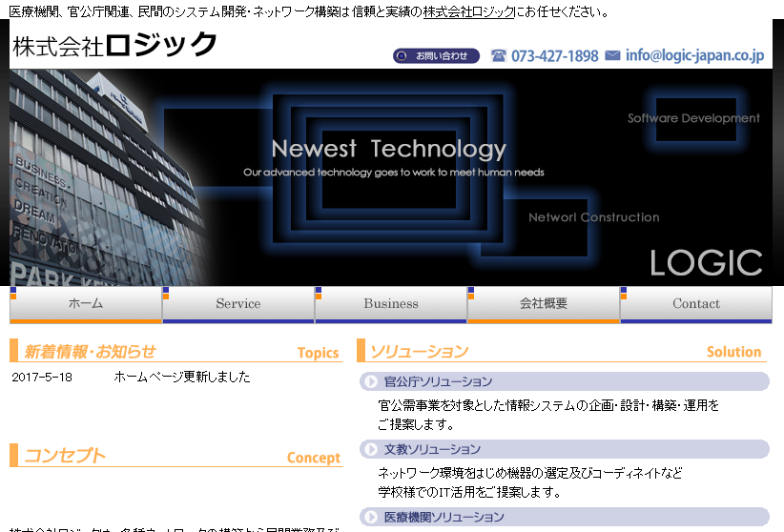Screen dimensions: 784x532
Task: Click the Networl Construction banner label
Action: click(594, 217)
